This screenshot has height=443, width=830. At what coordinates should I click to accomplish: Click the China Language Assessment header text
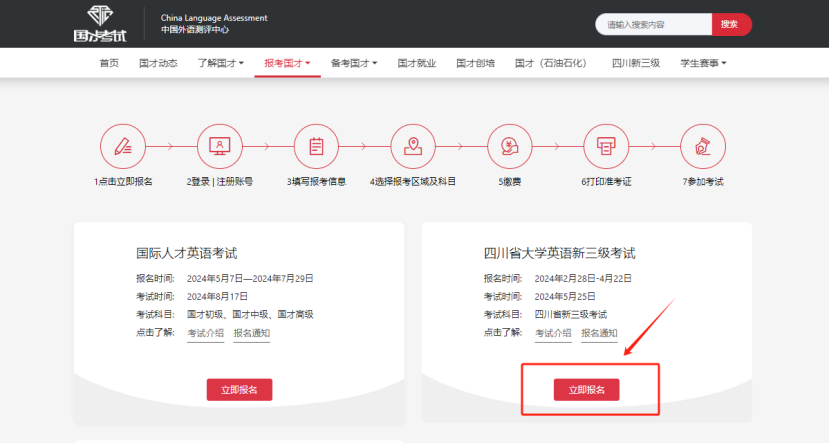214,18
